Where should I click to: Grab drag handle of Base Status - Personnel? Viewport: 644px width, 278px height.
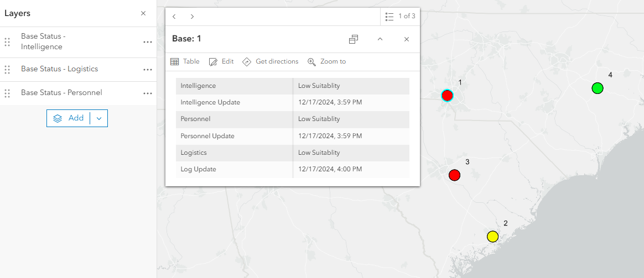point(7,93)
